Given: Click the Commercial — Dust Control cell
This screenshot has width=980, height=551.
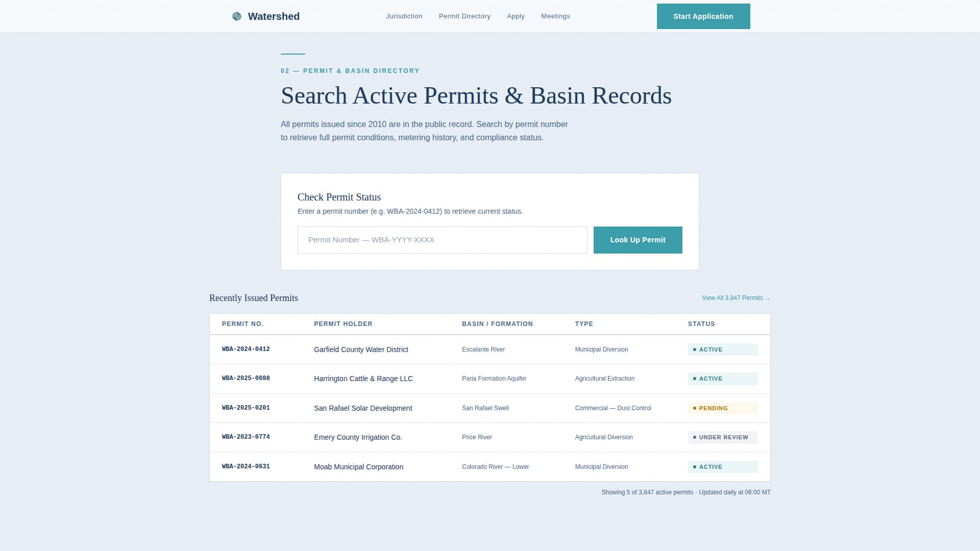Looking at the screenshot, I should pos(613,408).
